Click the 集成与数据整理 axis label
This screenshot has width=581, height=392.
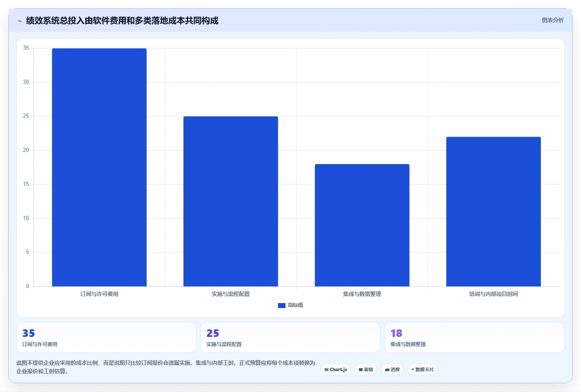[x=362, y=294]
